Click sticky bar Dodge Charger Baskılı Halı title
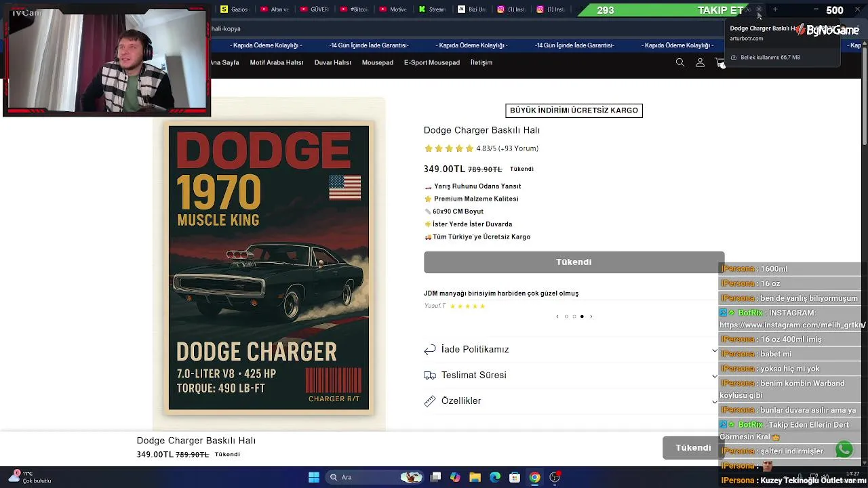This screenshot has width=868, height=488. click(x=196, y=441)
